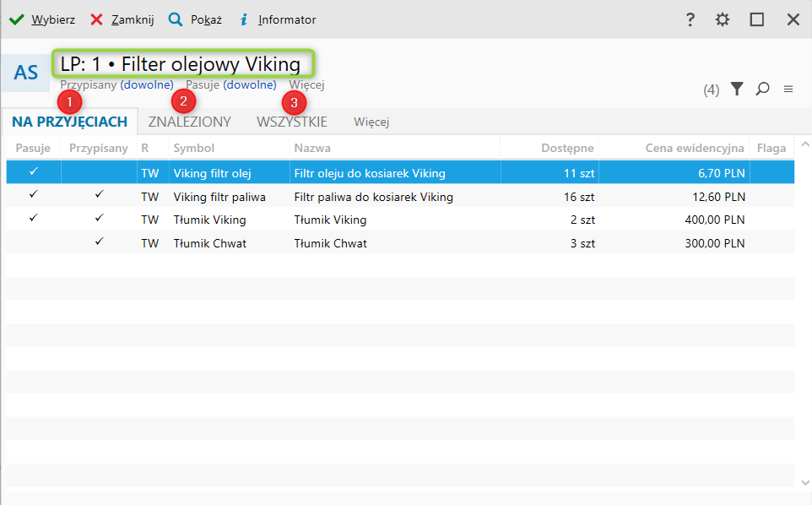Screen dimensions: 812x505
Task: Toggle Pasuje check for Tłumik Viking
Action: (34, 218)
